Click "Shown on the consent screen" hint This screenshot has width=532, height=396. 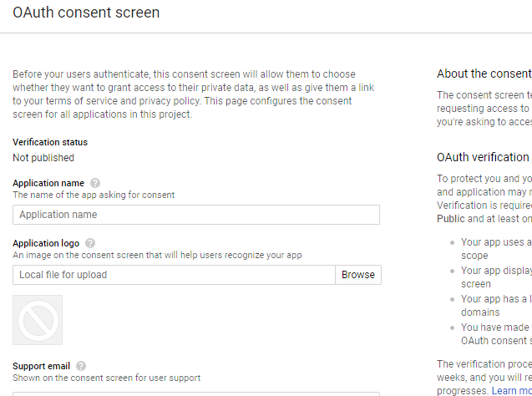point(106,378)
